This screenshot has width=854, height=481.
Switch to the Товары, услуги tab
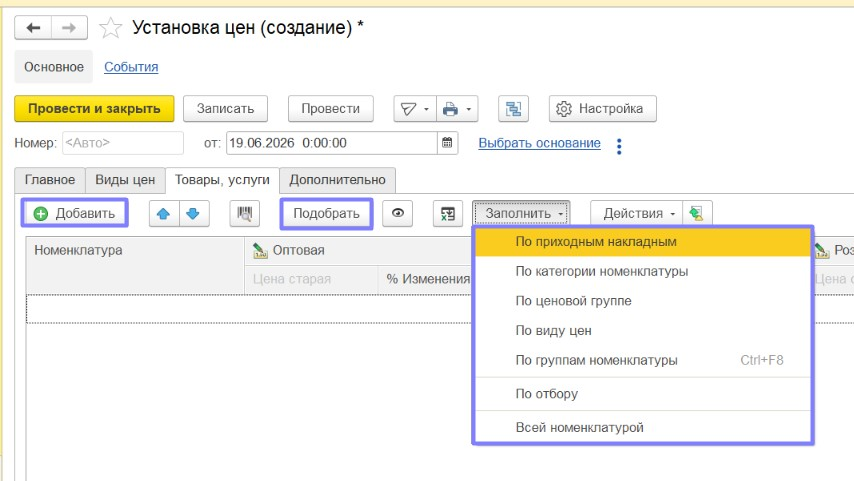tap(222, 180)
